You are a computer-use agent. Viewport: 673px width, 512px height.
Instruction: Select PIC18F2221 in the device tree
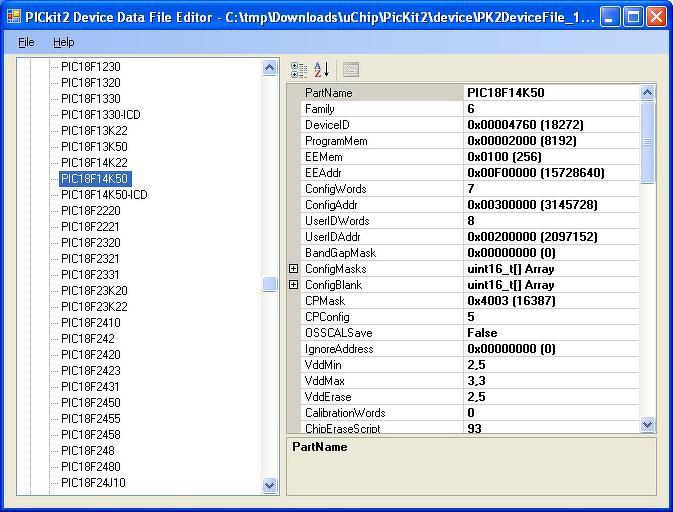point(90,227)
